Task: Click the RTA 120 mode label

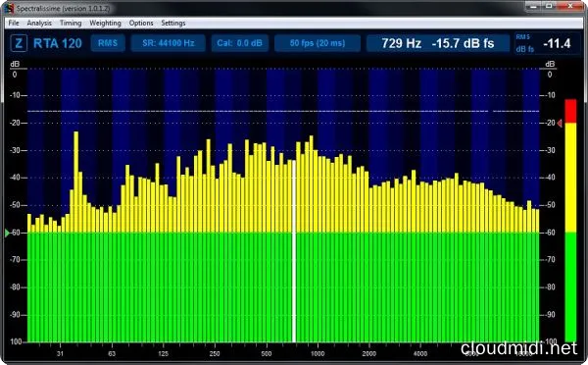Action: coord(58,43)
